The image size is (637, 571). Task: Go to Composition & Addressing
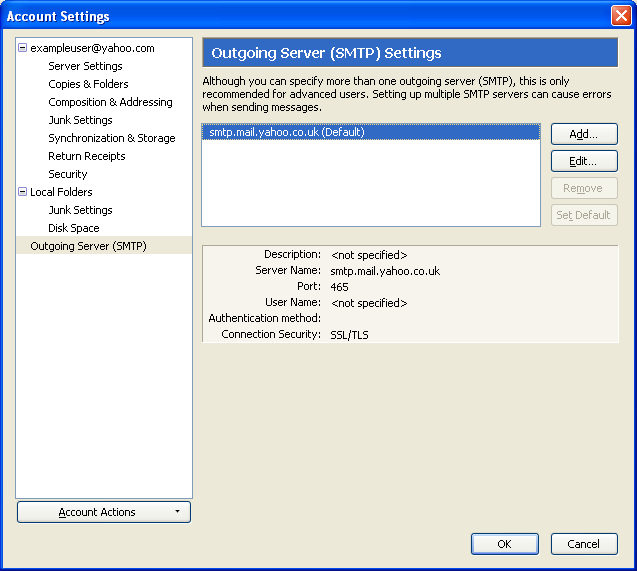110,102
